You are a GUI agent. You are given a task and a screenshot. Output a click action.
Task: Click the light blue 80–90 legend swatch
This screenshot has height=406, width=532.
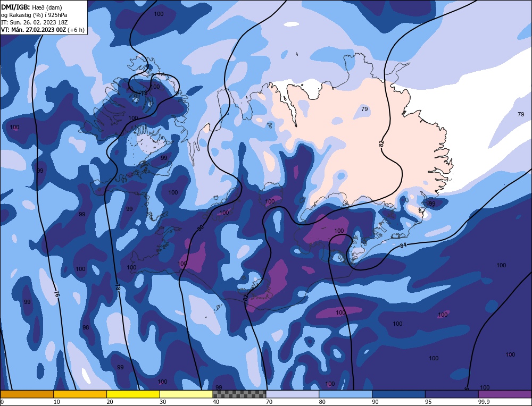[x=345, y=394]
